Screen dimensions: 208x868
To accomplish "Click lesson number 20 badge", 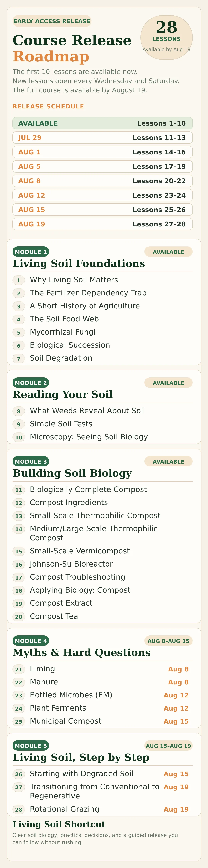I will click(x=18, y=617).
